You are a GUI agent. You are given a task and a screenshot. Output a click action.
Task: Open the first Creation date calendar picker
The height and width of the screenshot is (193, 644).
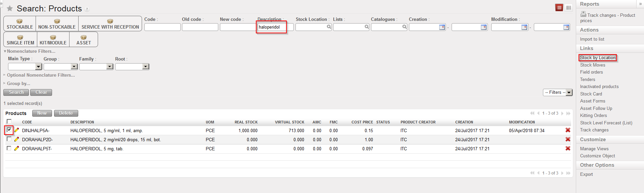tap(442, 27)
